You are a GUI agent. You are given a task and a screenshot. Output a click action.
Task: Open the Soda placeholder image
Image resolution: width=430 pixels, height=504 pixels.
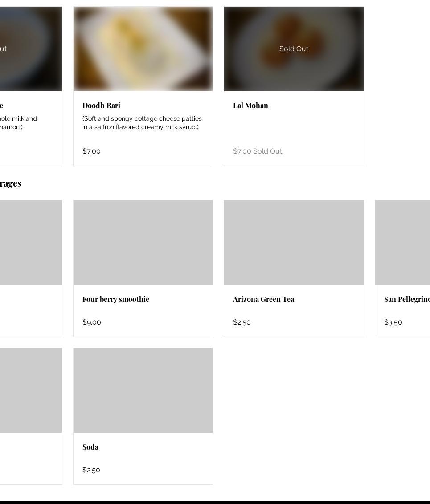pyautogui.click(x=143, y=390)
